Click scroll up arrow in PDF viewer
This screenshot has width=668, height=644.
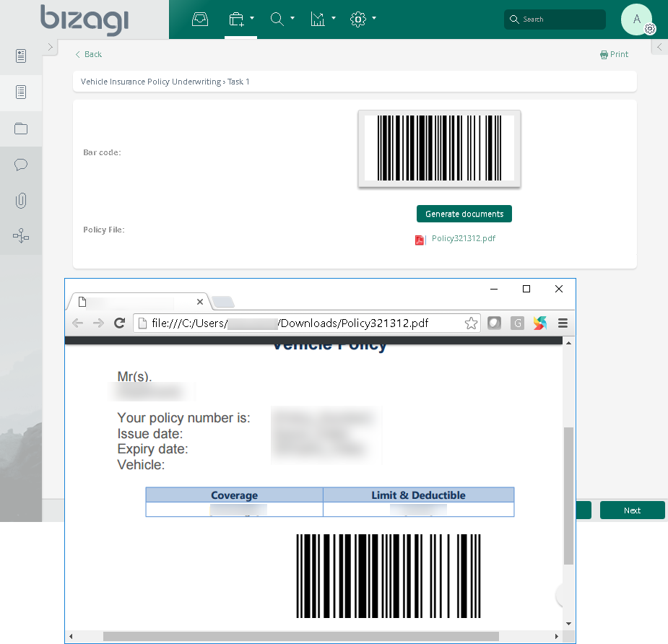[568, 343]
